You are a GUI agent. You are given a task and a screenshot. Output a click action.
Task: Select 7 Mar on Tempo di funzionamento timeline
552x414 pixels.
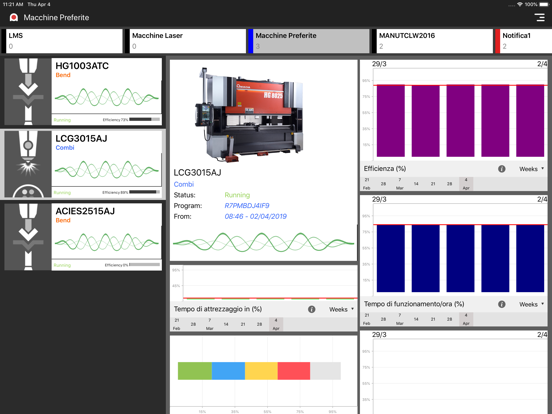point(400,319)
